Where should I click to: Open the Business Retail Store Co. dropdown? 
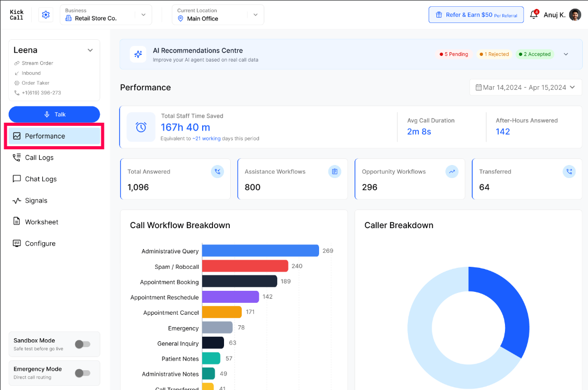[106, 15]
